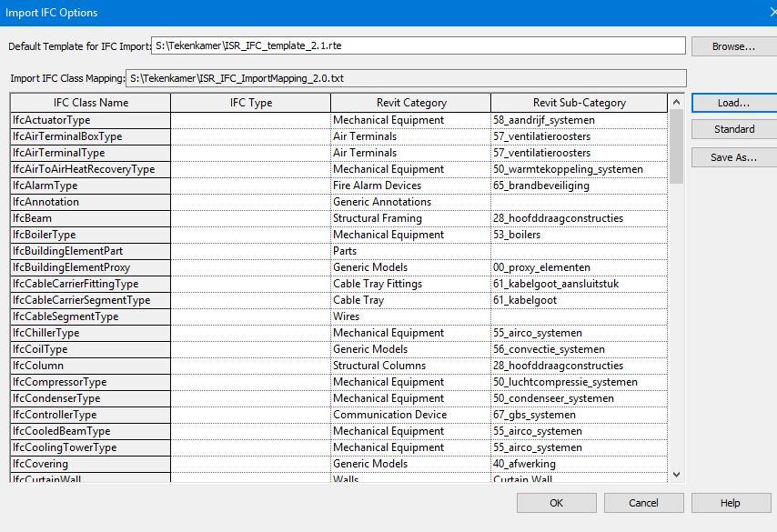Select the IfcCableCarrierSegmentType row header

(91, 300)
